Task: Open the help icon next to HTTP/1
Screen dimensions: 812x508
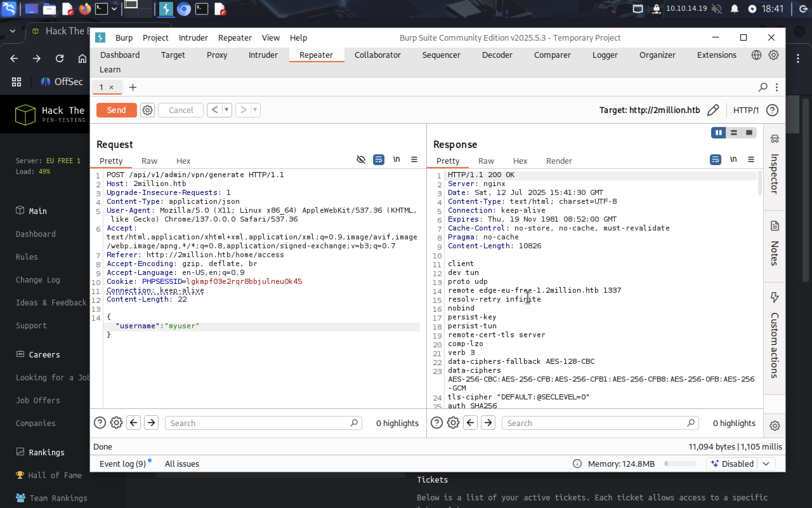Action: [772, 110]
